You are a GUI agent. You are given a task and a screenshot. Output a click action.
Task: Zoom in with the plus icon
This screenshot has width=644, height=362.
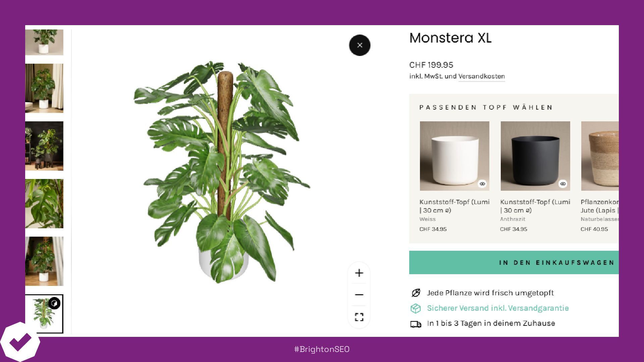click(359, 273)
